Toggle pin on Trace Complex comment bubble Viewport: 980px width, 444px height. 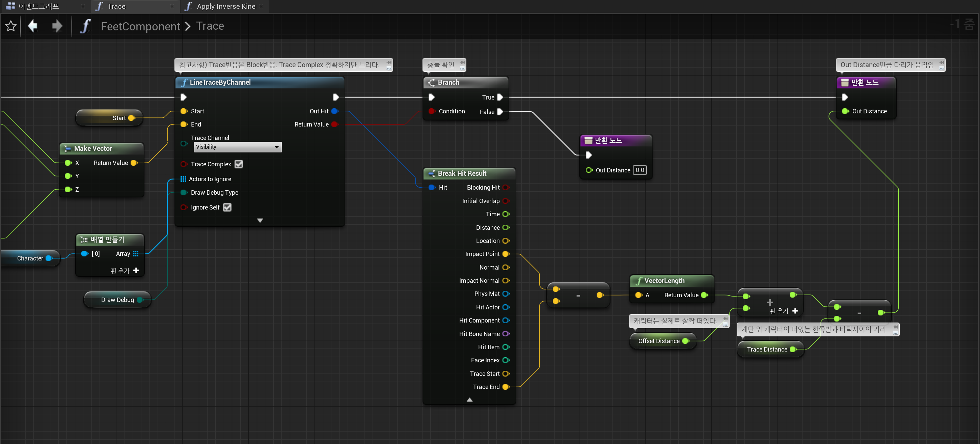tap(389, 62)
